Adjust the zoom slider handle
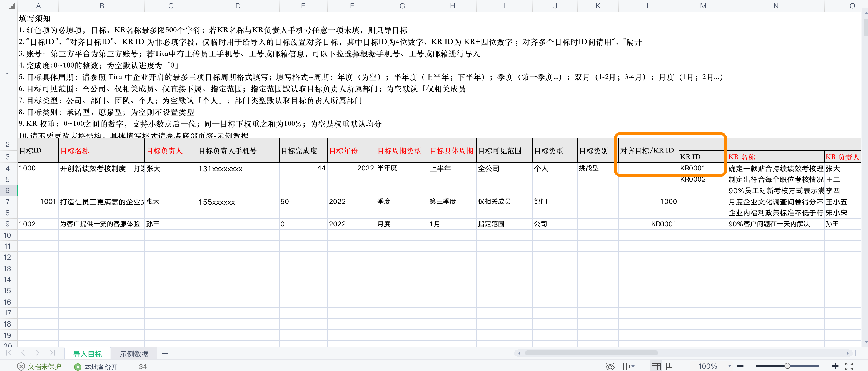This screenshot has width=868, height=371. tap(787, 366)
